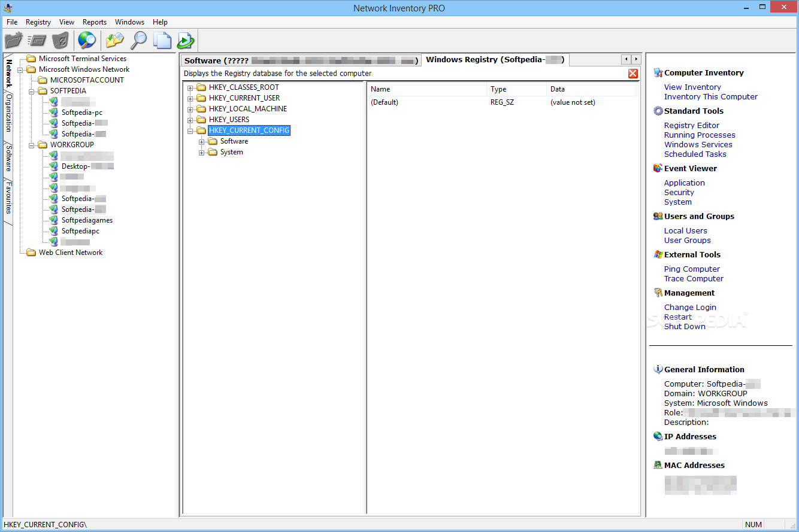Image resolution: width=799 pixels, height=532 pixels.
Task: Click the green play document toolbar icon
Action: tap(186, 41)
